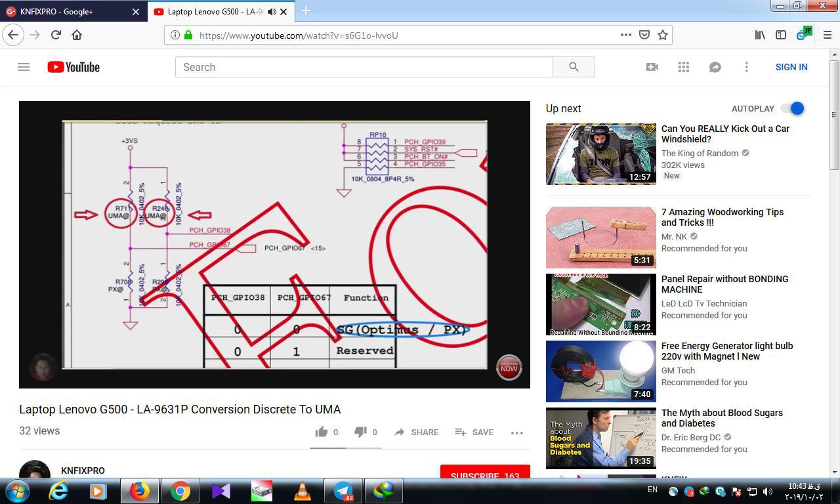The image size is (840, 504).
Task: Open Google Chrome from taskbar
Action: [x=180, y=491]
